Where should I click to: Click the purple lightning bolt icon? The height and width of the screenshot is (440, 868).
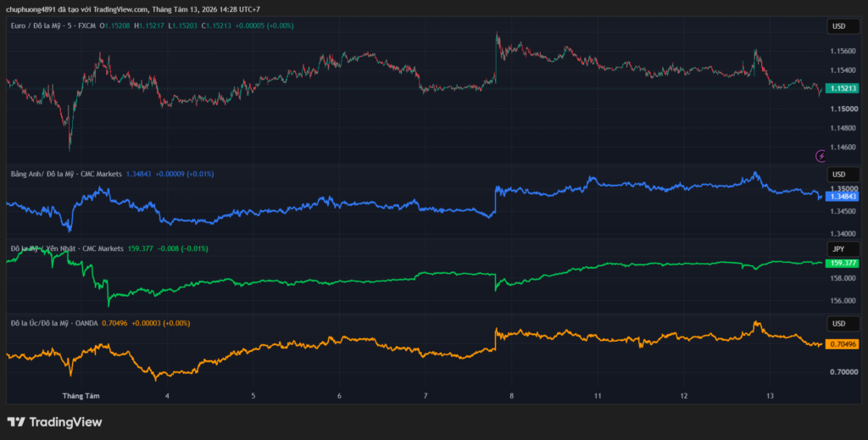(821, 157)
